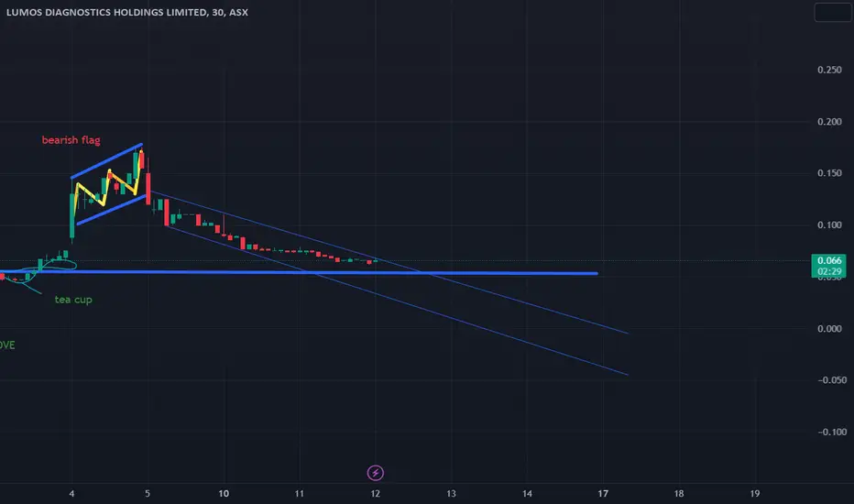Screen dimensions: 854x504
Task: Click date label 17 on time axis
Action: (x=603, y=494)
